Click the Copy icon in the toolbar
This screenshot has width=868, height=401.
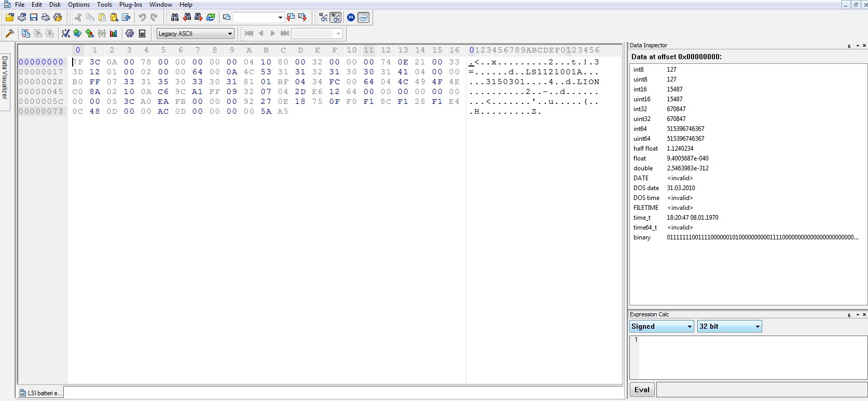click(90, 18)
